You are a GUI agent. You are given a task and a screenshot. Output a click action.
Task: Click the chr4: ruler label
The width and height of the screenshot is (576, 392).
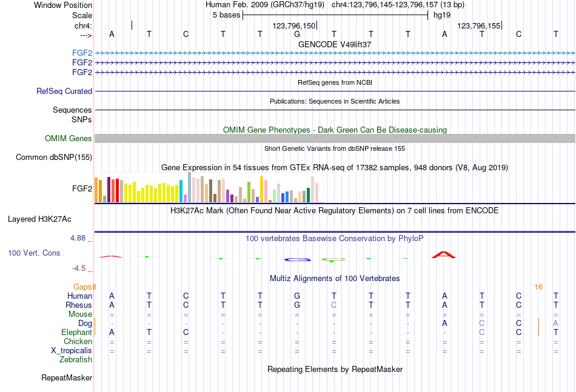click(83, 25)
